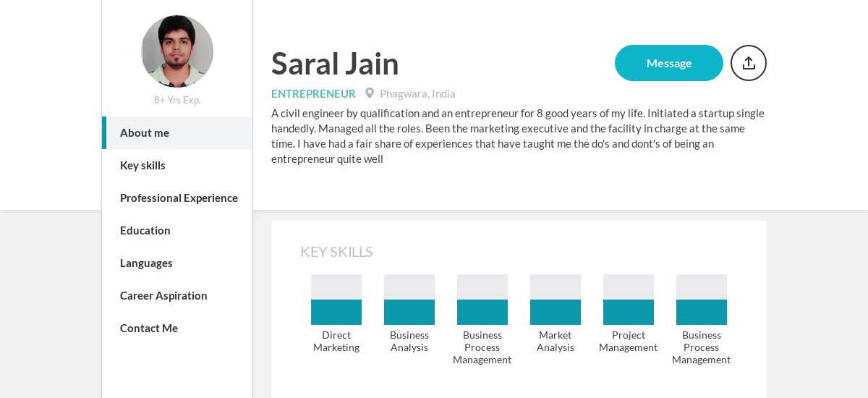Image resolution: width=868 pixels, height=398 pixels.
Task: Navigate to Contact Me section
Action: (x=177, y=328)
